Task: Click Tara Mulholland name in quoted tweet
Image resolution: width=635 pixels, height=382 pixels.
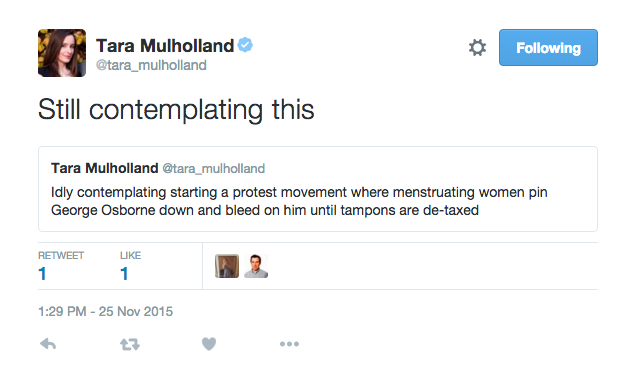Action: point(104,168)
